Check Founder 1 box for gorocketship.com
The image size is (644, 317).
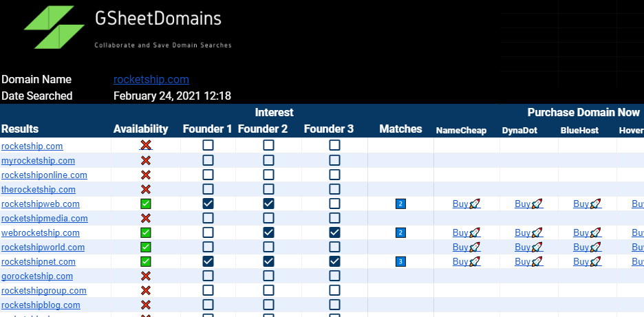point(208,276)
